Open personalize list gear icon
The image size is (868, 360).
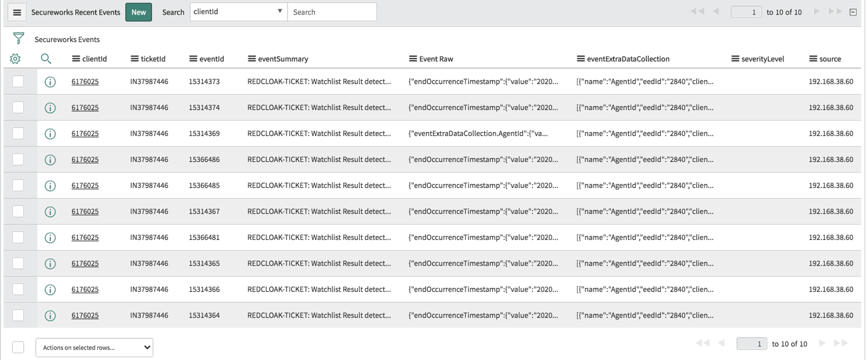15,59
